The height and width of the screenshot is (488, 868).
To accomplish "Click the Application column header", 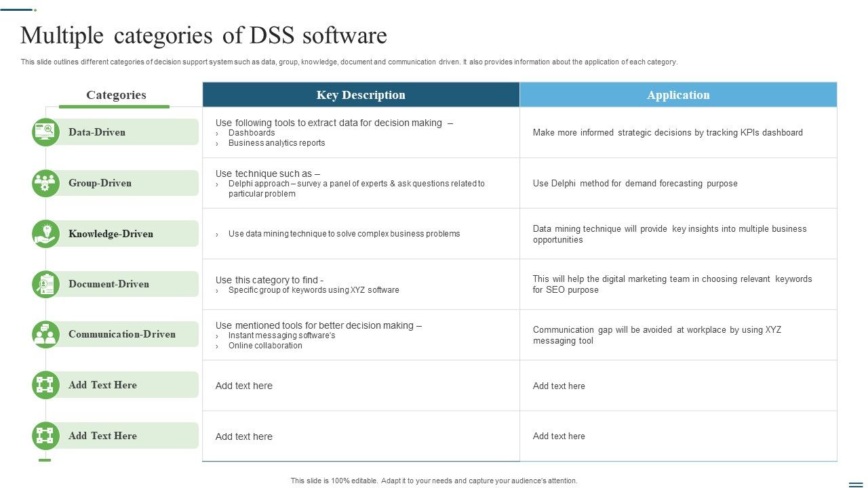I will click(x=677, y=94).
